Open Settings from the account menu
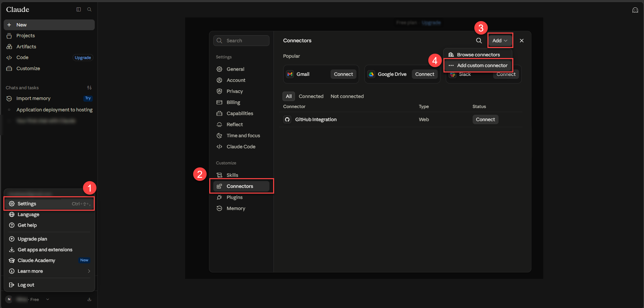The height and width of the screenshot is (308, 644). click(49, 204)
